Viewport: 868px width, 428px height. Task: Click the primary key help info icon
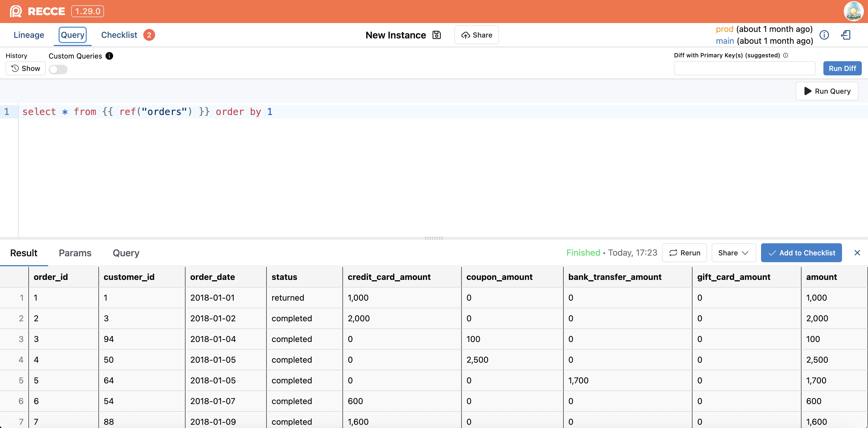click(x=786, y=55)
